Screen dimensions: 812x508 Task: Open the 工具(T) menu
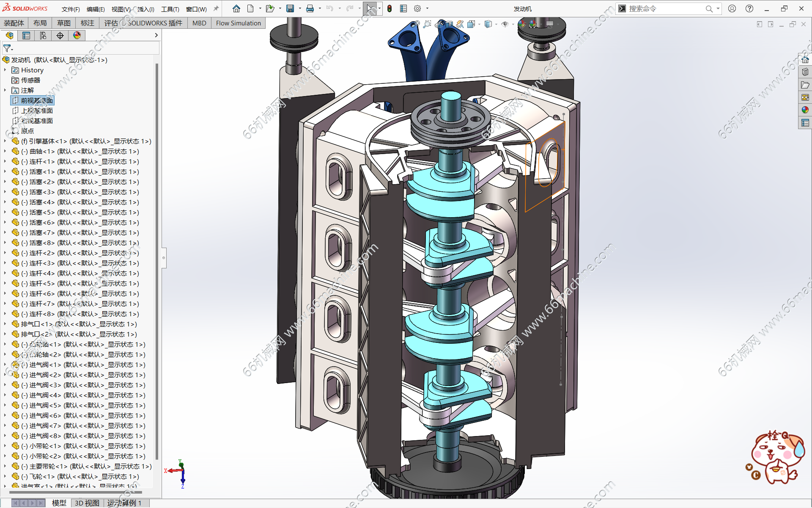click(x=170, y=9)
